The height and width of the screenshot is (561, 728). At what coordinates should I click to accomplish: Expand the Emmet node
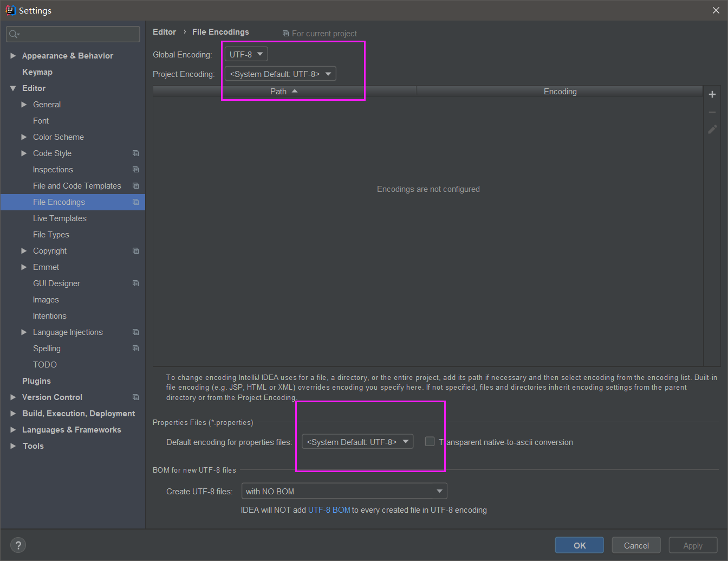point(24,267)
